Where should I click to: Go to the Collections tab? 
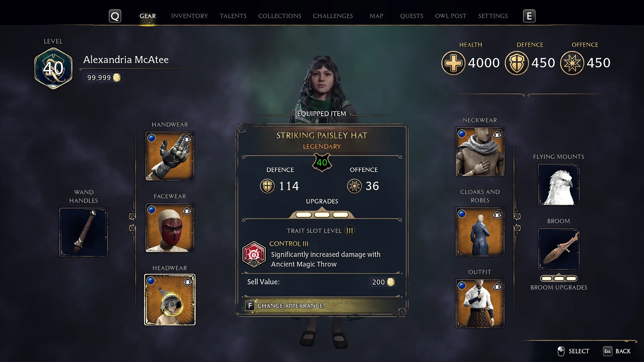pos(280,16)
